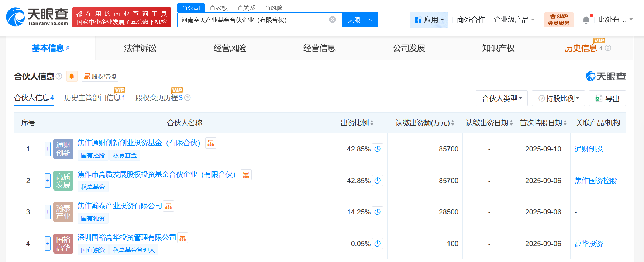Click the notification bell icon in header
The height and width of the screenshot is (262, 644).
point(586,20)
